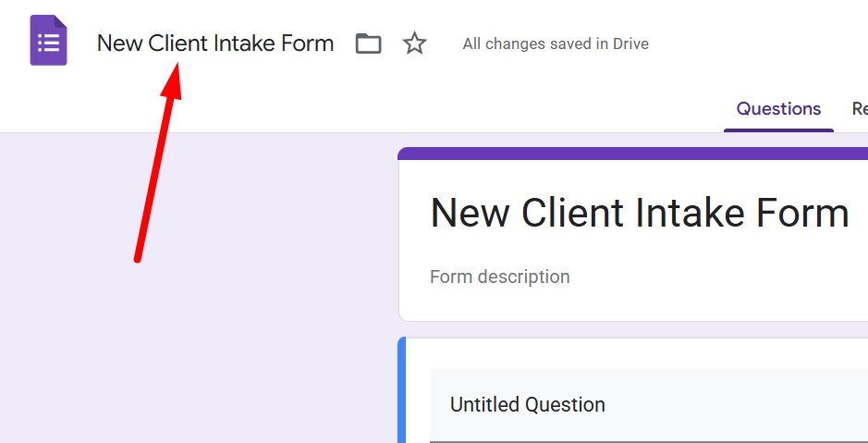Star this form with the star icon

[415, 43]
